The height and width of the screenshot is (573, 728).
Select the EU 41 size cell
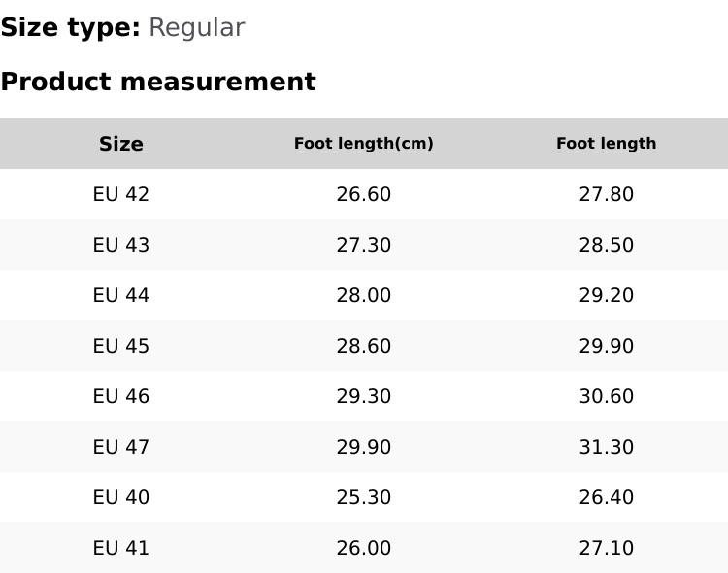pos(121,548)
